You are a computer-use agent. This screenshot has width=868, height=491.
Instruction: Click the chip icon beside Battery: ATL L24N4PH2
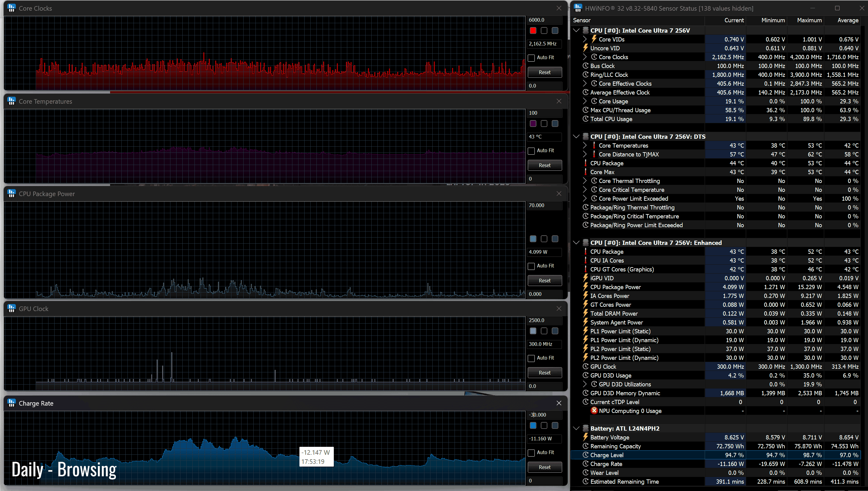coord(585,428)
